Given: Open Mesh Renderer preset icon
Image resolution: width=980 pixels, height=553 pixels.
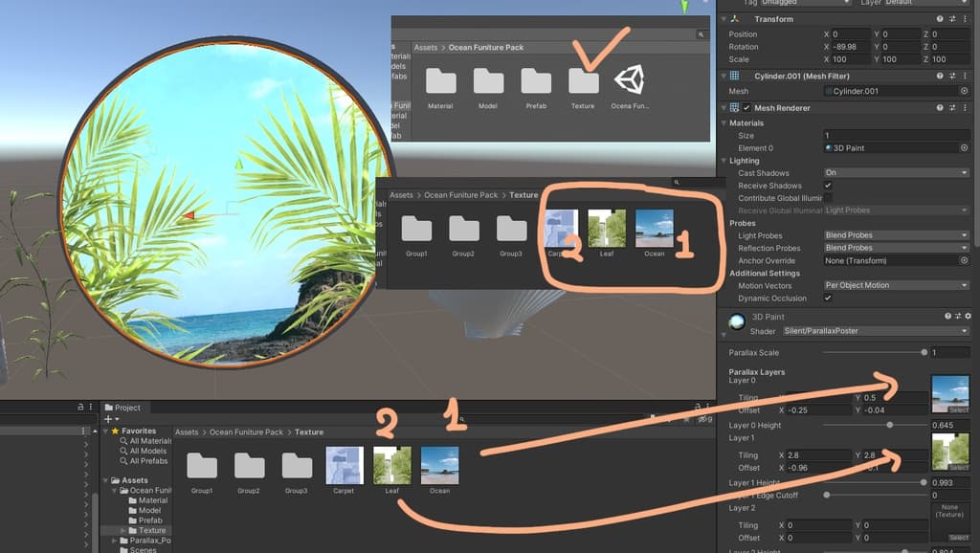Looking at the screenshot, I should (952, 107).
